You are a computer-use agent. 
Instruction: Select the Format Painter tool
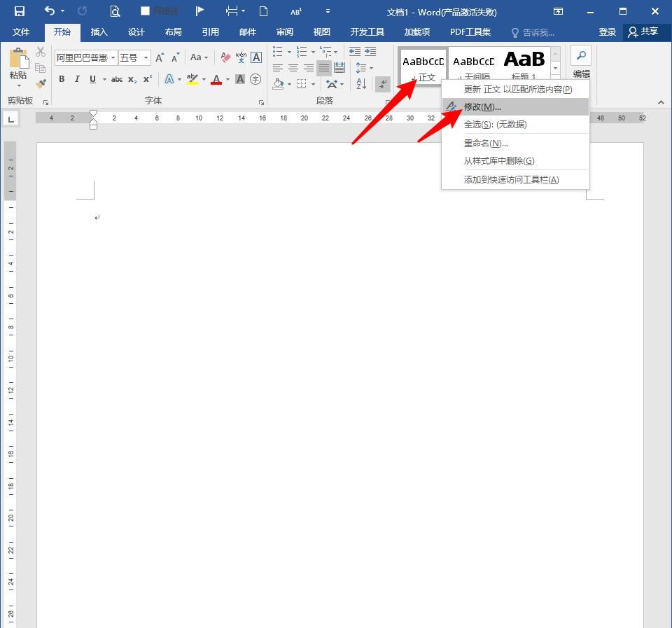pos(40,83)
